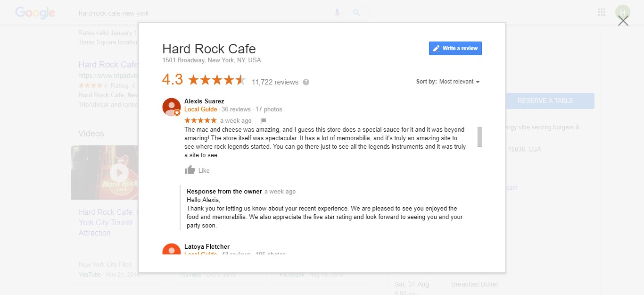Open Alexis Suarez's profile avatar
This screenshot has width=644, height=295.
point(171,107)
